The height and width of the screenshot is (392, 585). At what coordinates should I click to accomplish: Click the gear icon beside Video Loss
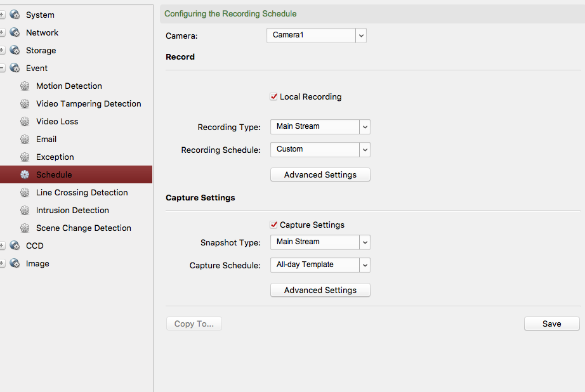[25, 122]
